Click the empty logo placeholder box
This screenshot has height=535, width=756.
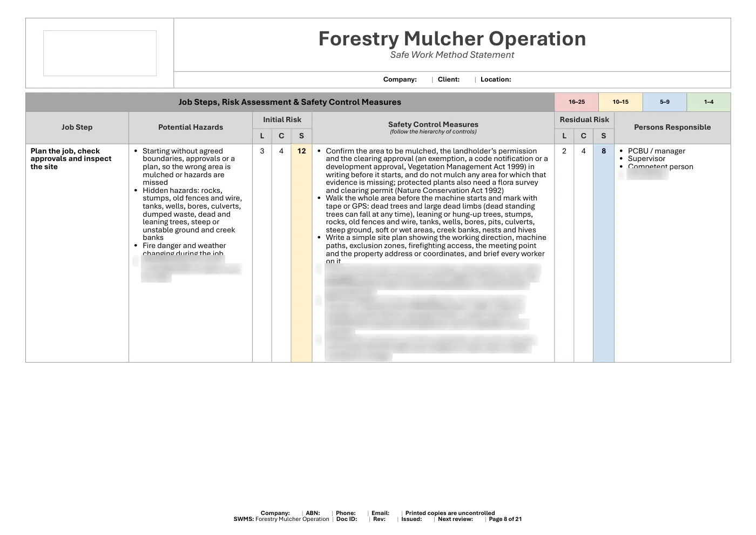(x=100, y=53)
